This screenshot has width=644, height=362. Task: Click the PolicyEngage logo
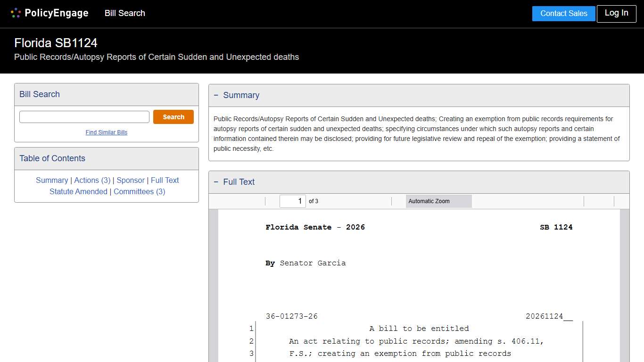pos(50,13)
